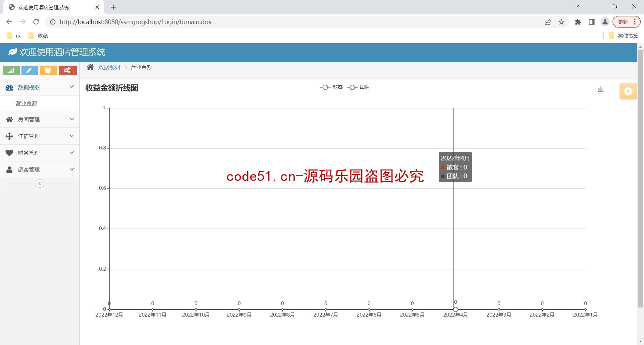Toggle the 散客 series in the legend
644x345 pixels.
(x=331, y=87)
